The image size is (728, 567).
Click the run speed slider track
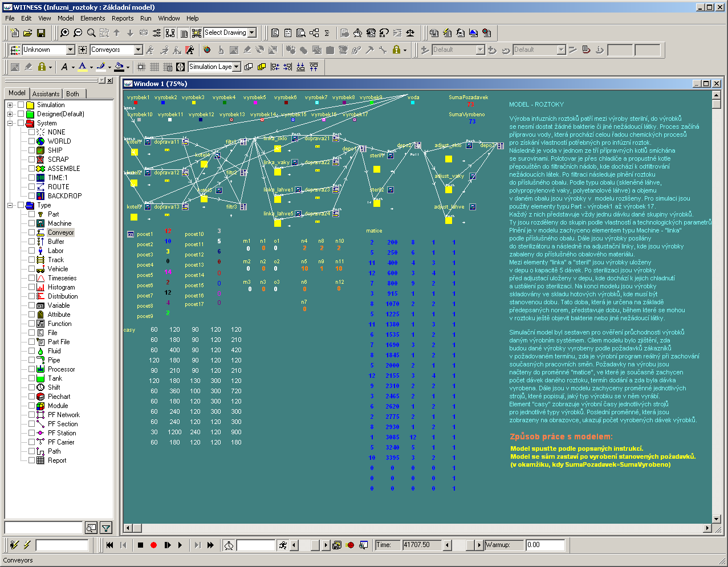(310, 545)
